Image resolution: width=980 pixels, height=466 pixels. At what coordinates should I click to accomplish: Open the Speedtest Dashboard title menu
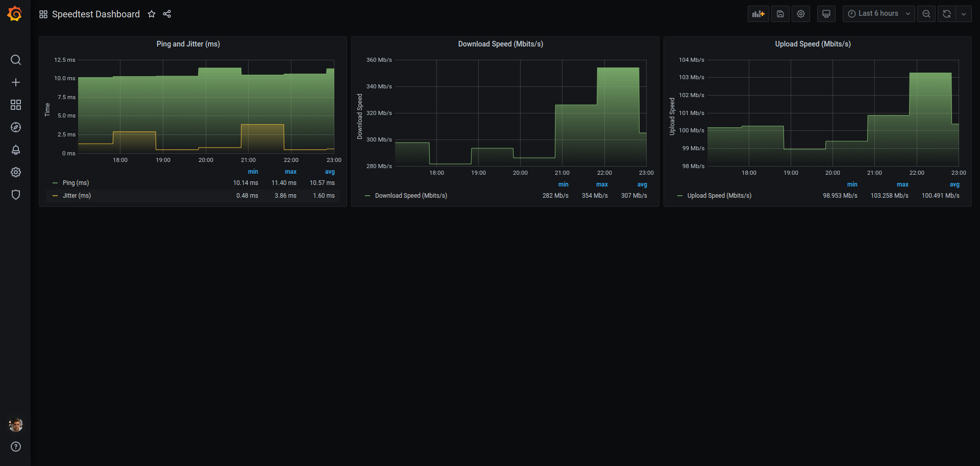point(96,14)
